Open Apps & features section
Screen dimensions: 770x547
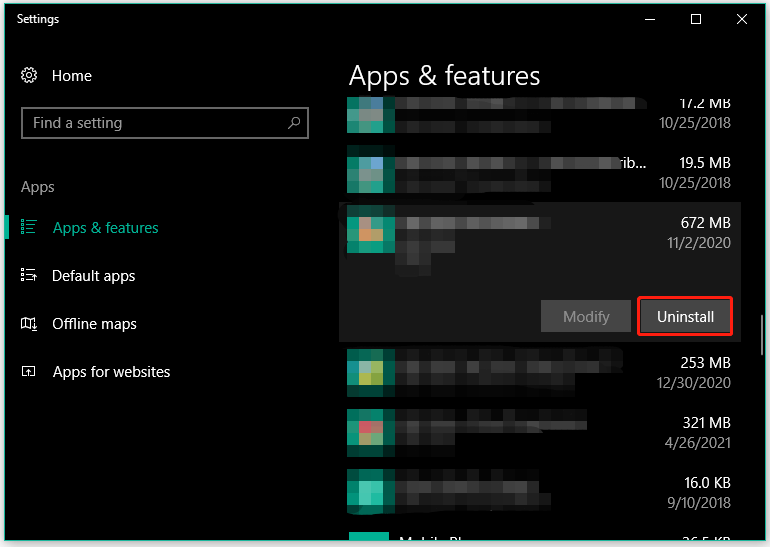[x=106, y=228]
